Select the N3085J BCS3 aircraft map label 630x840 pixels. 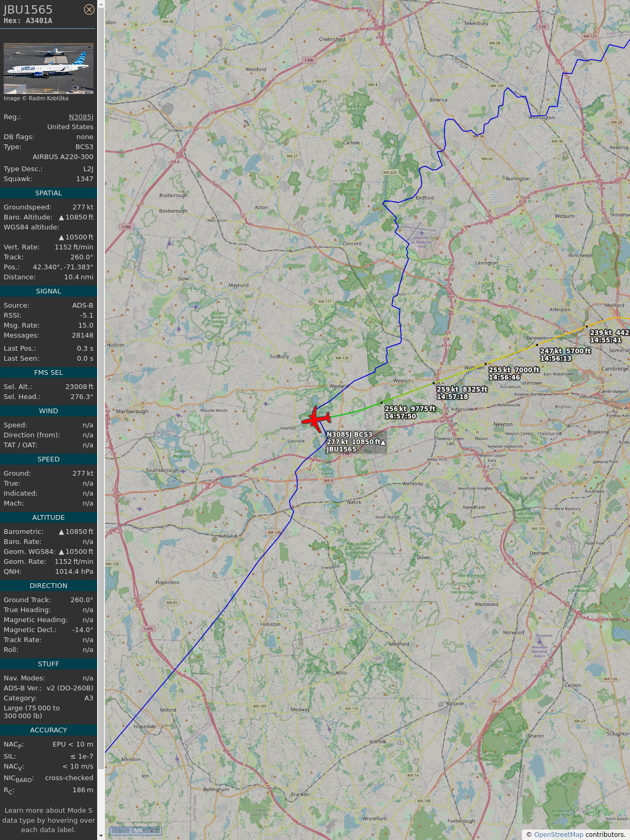(x=356, y=442)
